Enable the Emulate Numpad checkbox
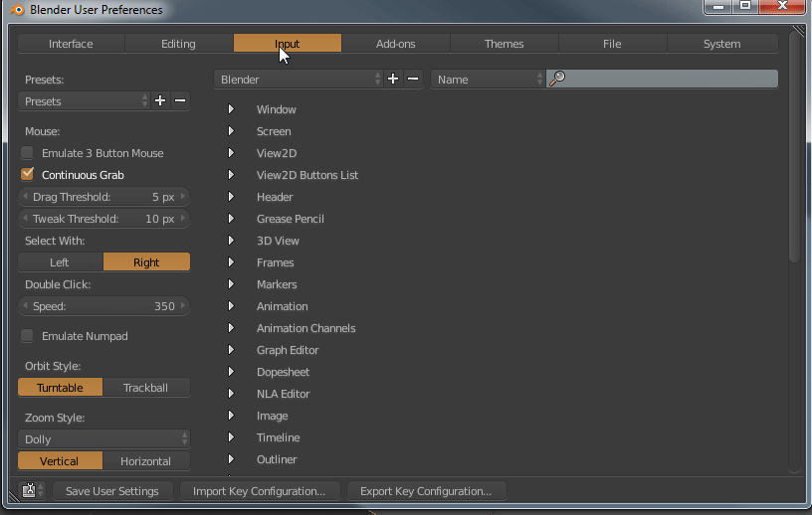This screenshot has width=812, height=515. [x=28, y=336]
